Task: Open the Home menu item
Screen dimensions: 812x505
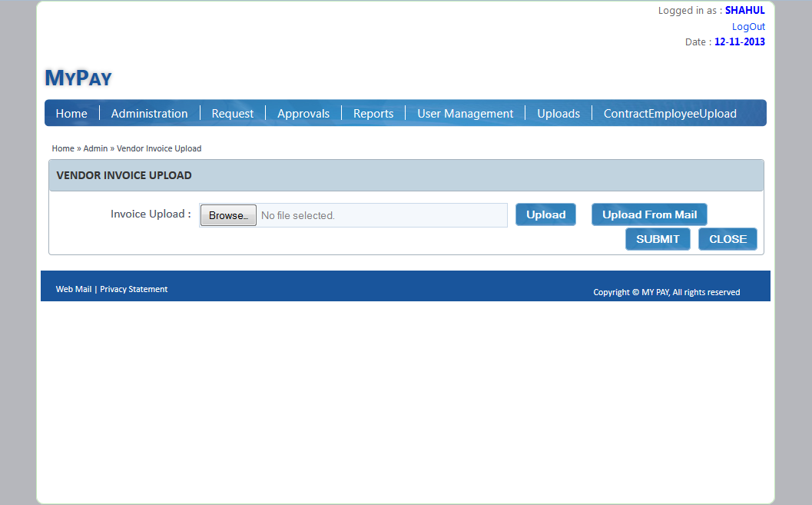Action: (x=71, y=114)
